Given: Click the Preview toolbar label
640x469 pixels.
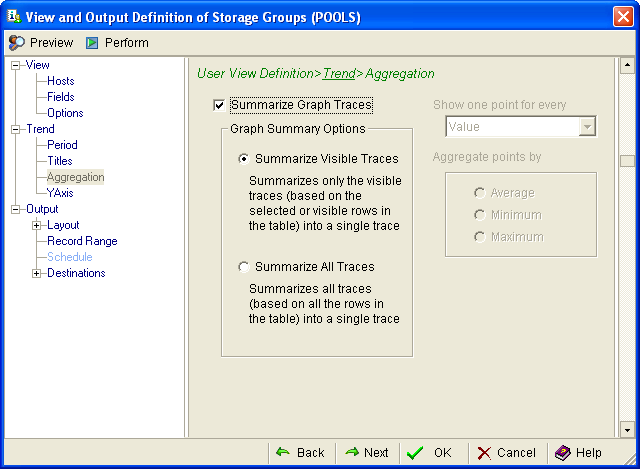Looking at the screenshot, I should pyautogui.click(x=51, y=43).
